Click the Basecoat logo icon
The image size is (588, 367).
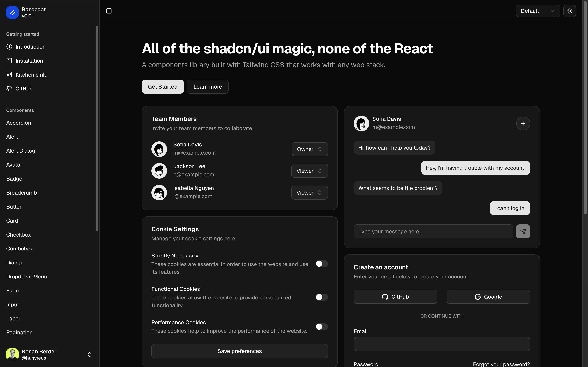pyautogui.click(x=12, y=12)
